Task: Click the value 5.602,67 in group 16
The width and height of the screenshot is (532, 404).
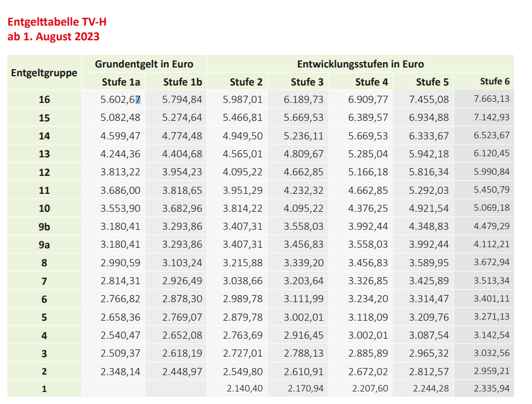Action: [x=120, y=100]
